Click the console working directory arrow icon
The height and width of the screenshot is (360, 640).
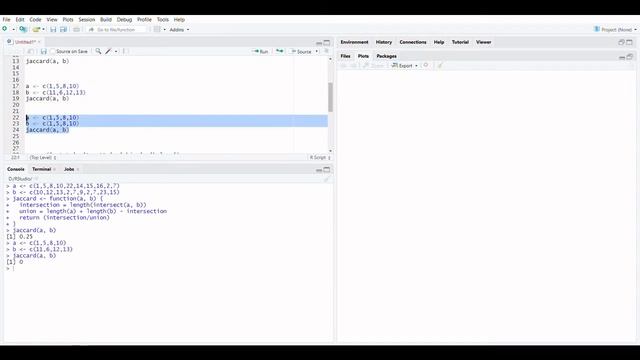click(36, 179)
